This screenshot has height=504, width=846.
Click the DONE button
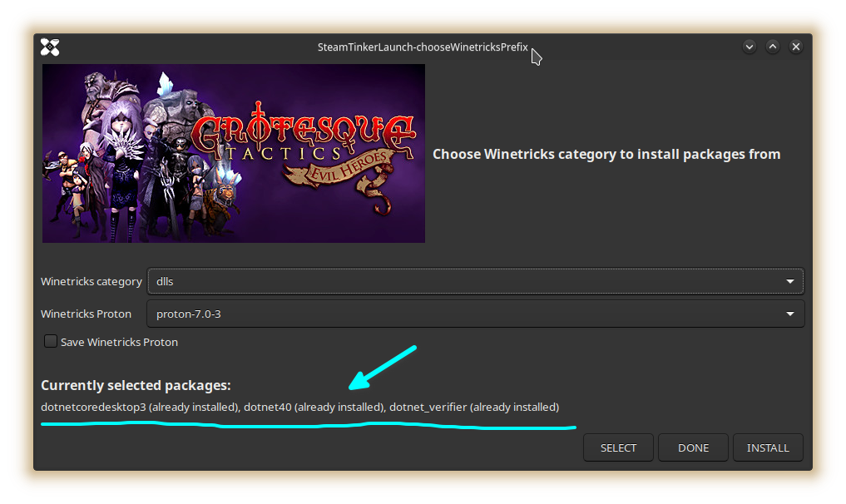[x=693, y=448]
